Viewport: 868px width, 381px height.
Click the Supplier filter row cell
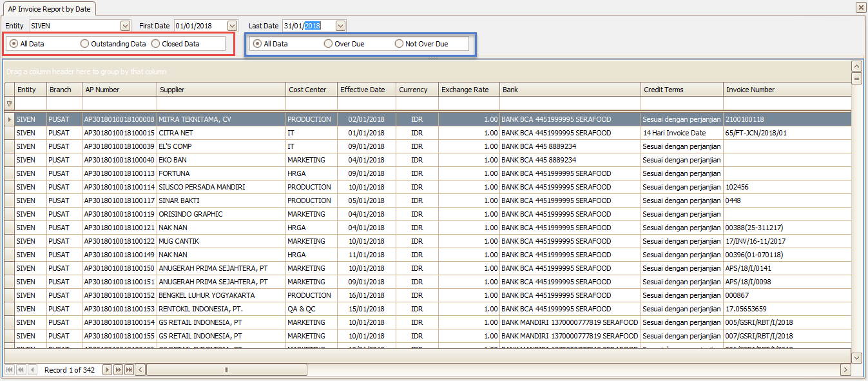pos(222,103)
